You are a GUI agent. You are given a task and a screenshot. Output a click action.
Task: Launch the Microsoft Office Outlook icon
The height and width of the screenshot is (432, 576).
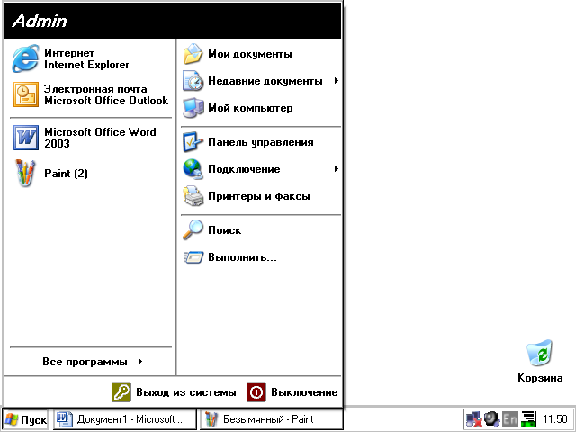[x=26, y=94]
